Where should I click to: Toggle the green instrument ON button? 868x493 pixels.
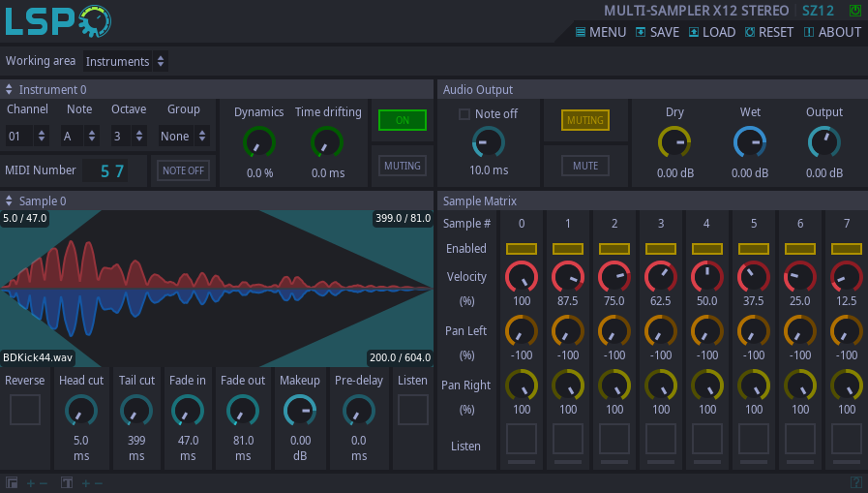tap(403, 120)
